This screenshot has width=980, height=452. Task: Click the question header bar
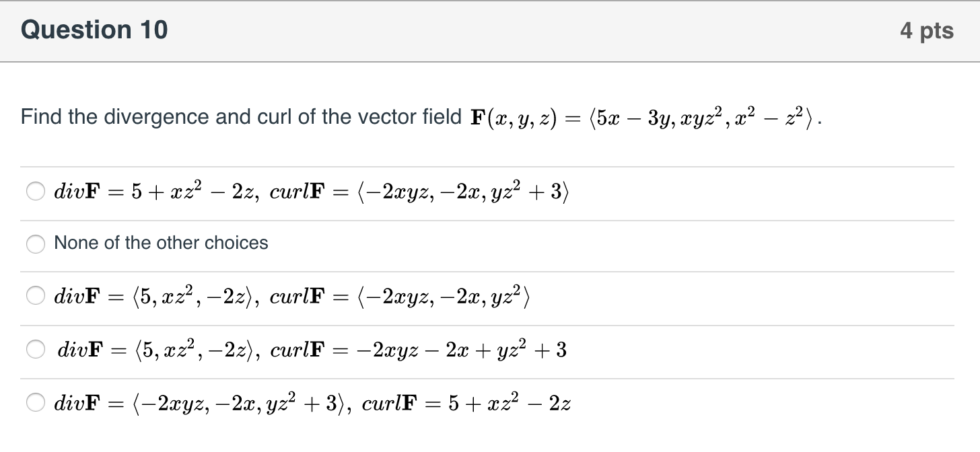pos(490,30)
